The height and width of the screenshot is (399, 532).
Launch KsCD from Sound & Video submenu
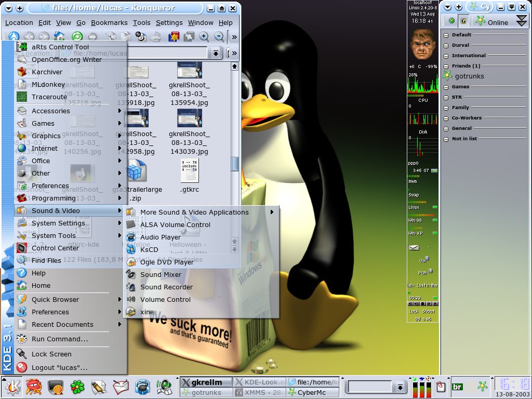(201, 250)
